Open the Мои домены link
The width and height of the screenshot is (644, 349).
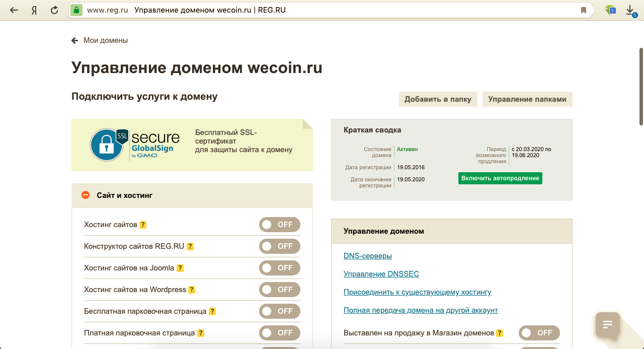106,40
